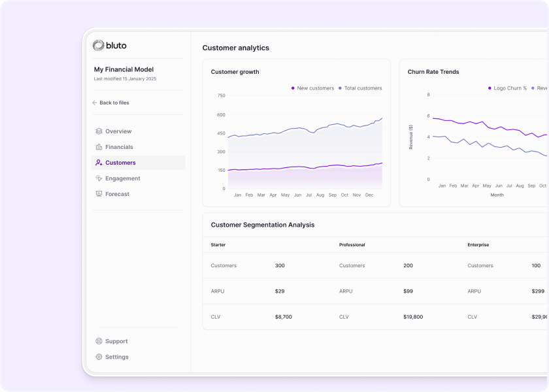This screenshot has height=392, width=549.
Task: Click the Financials bar chart icon
Action: [x=99, y=147]
